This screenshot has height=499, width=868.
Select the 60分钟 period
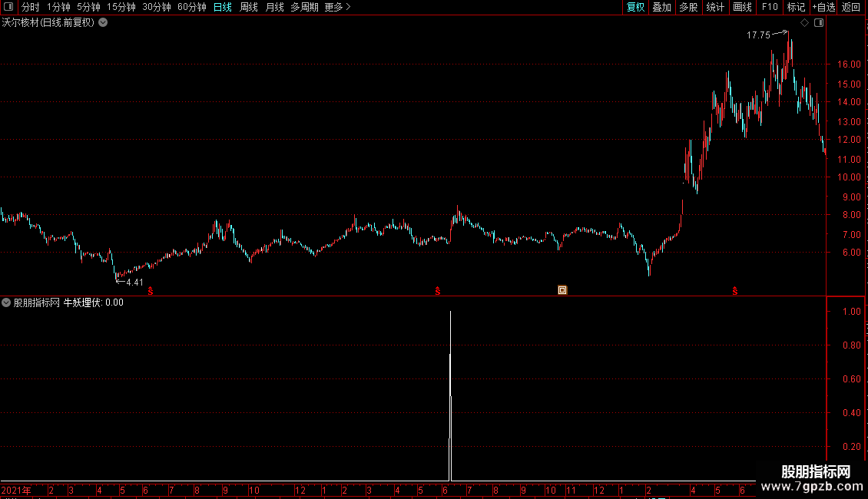pyautogui.click(x=192, y=7)
